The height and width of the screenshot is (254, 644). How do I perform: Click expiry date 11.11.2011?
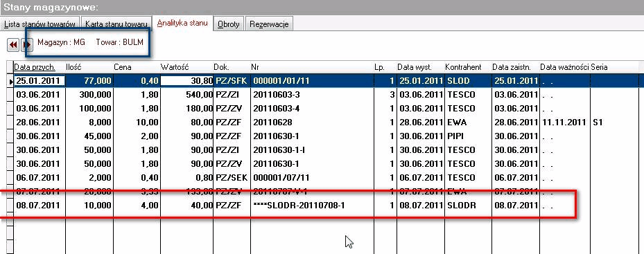click(x=564, y=123)
